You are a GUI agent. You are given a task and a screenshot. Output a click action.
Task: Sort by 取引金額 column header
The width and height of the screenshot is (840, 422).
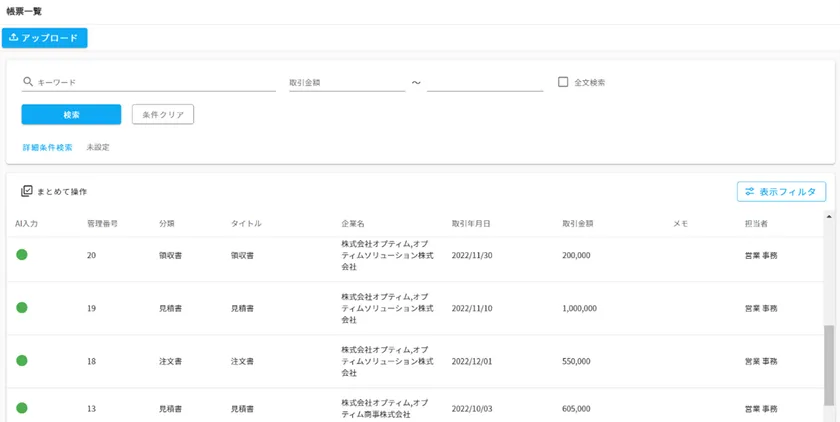578,223
